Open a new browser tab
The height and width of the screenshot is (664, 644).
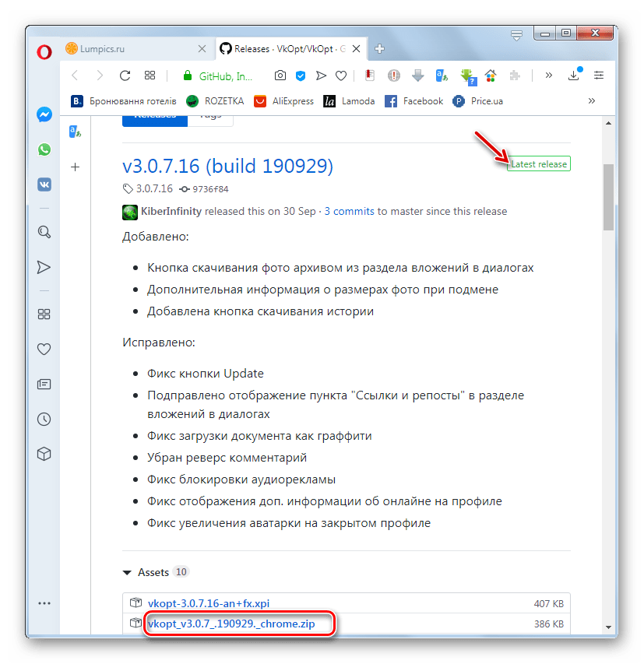pyautogui.click(x=380, y=48)
